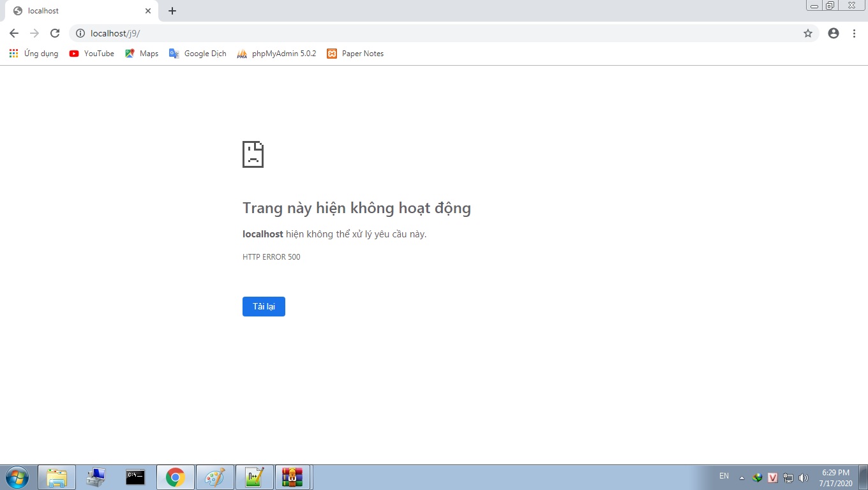Open the EN language selector

(x=724, y=476)
